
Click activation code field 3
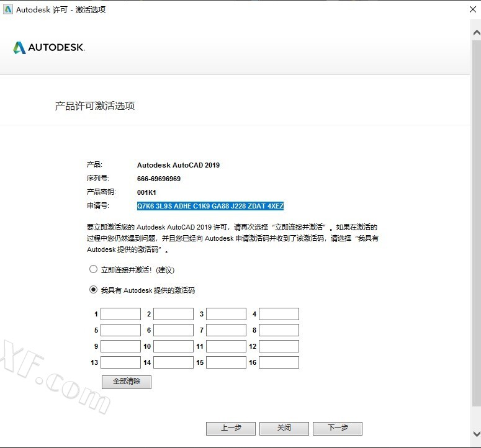[226, 314]
